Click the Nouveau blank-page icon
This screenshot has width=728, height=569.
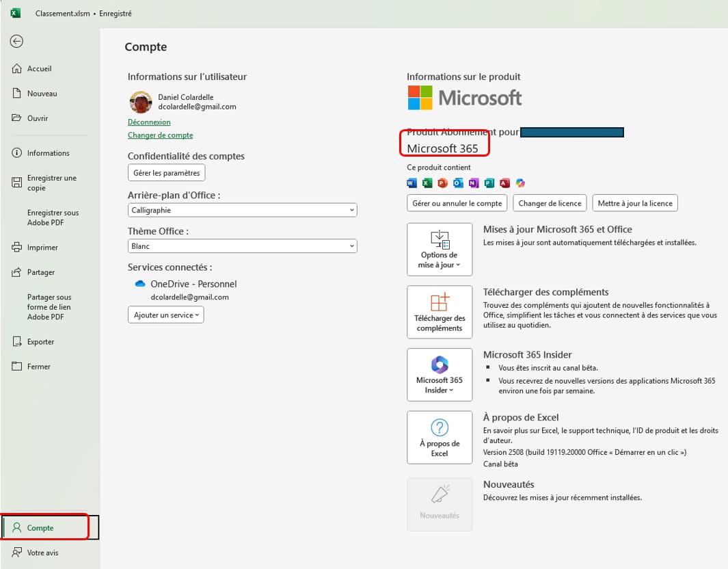[16, 94]
